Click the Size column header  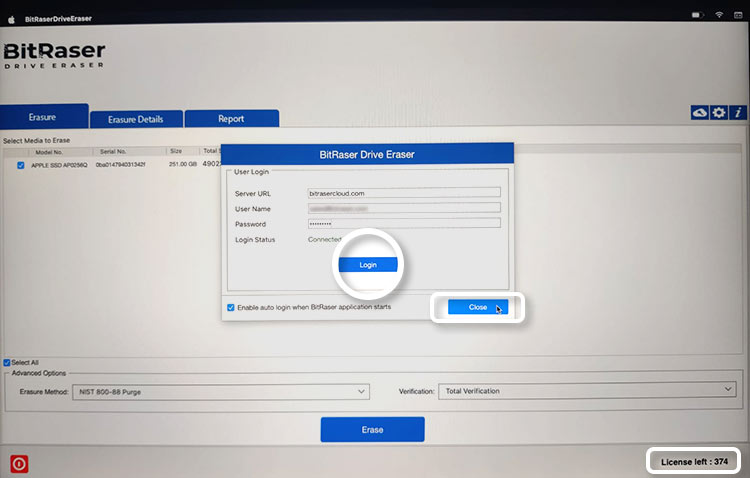click(x=176, y=151)
